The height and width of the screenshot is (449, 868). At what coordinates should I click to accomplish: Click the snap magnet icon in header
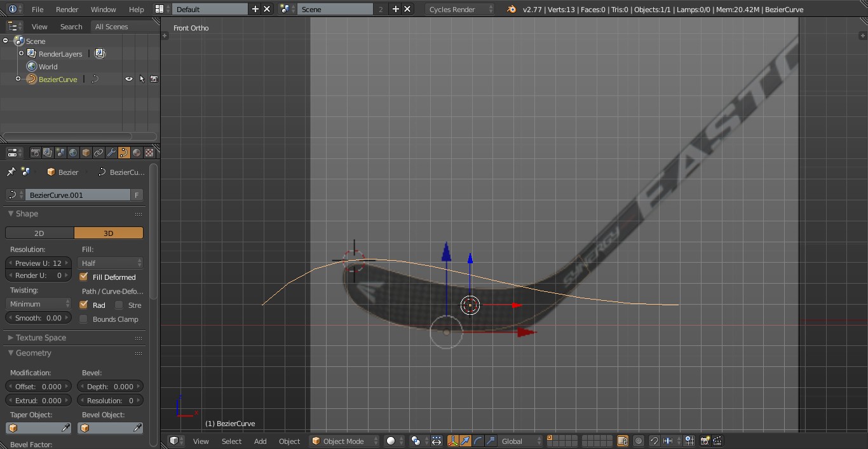click(654, 441)
